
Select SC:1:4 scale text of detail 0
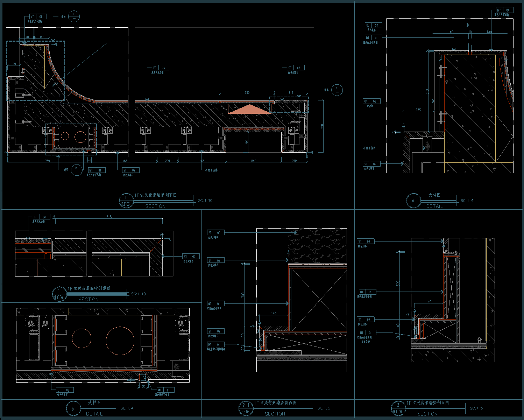pyautogui.click(x=467, y=201)
